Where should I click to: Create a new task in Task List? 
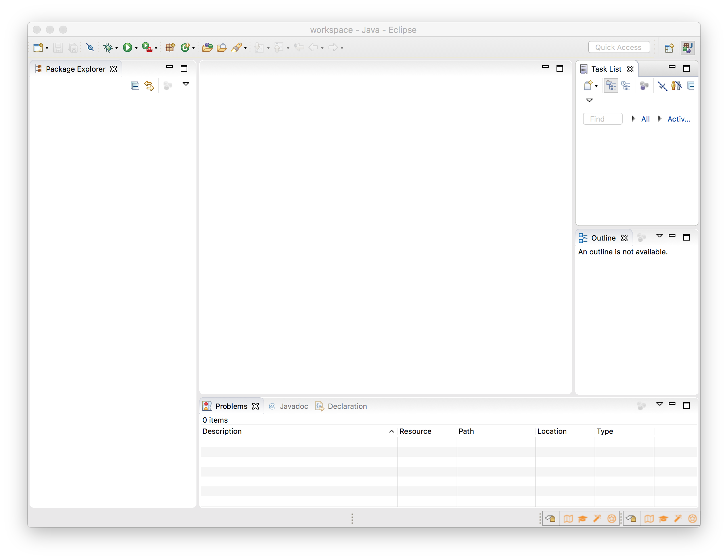click(588, 86)
